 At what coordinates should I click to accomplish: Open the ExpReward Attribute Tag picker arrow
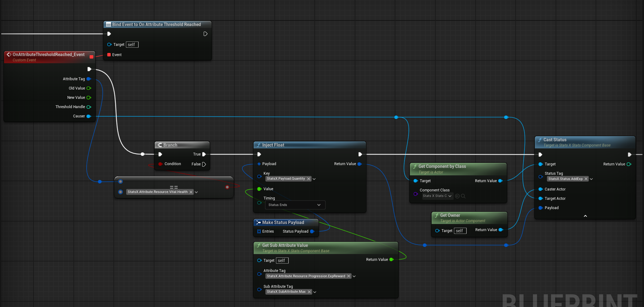point(354,276)
